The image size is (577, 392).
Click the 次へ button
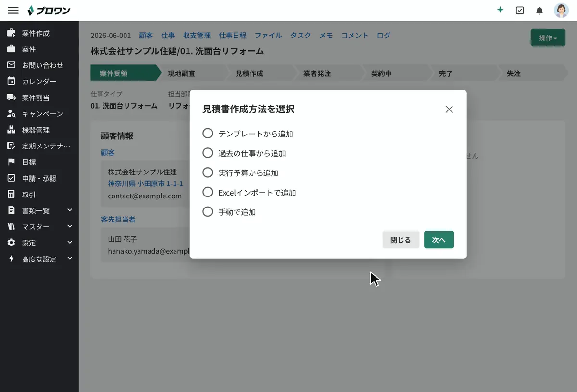tap(439, 240)
